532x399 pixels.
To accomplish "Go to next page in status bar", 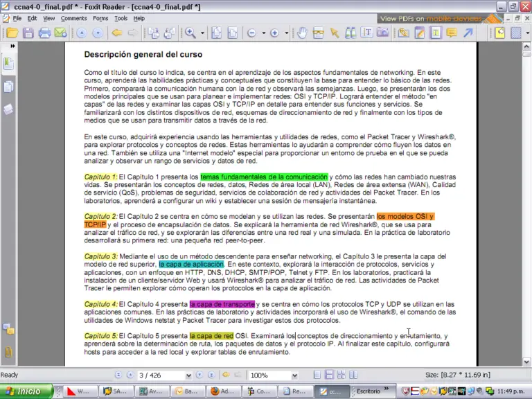I will click(x=199, y=375).
